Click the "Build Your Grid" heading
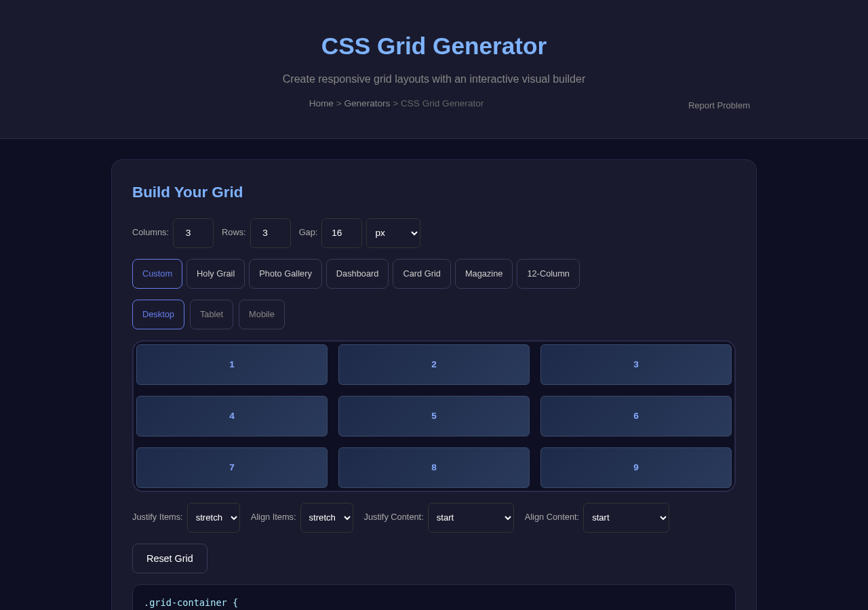Screen dimensions: 868x610 click(x=187, y=192)
